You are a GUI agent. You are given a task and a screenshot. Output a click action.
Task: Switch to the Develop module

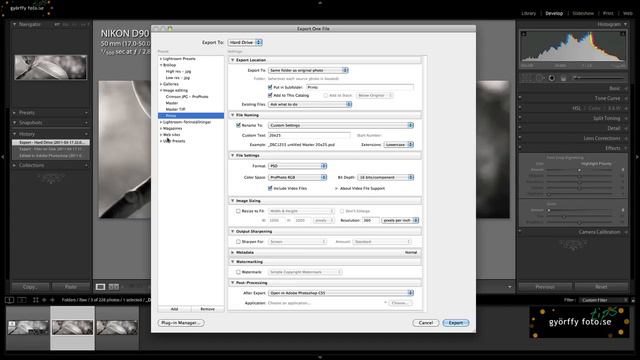(x=554, y=13)
